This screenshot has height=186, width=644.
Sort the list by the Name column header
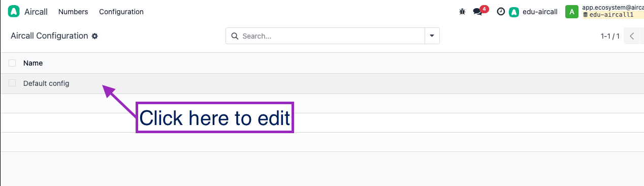click(x=33, y=63)
